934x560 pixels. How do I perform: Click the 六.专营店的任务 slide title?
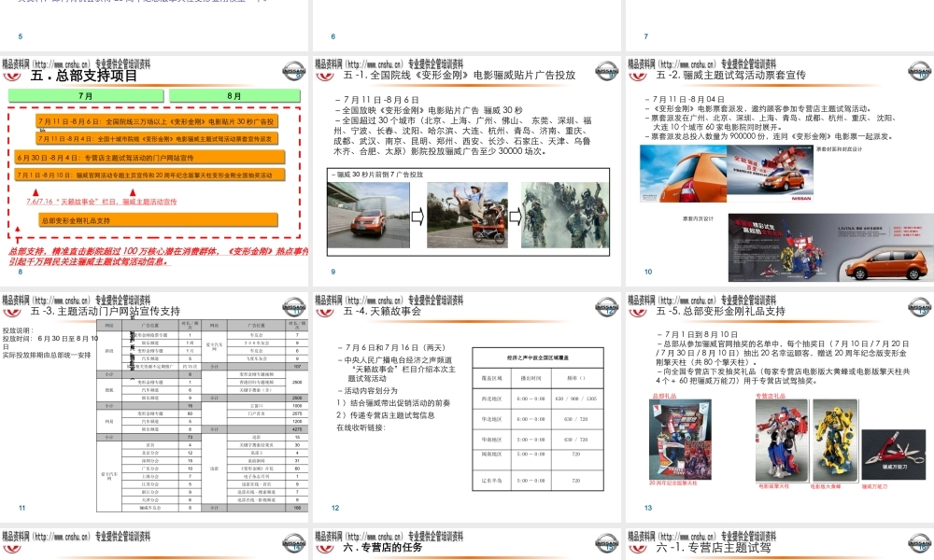pos(383,547)
